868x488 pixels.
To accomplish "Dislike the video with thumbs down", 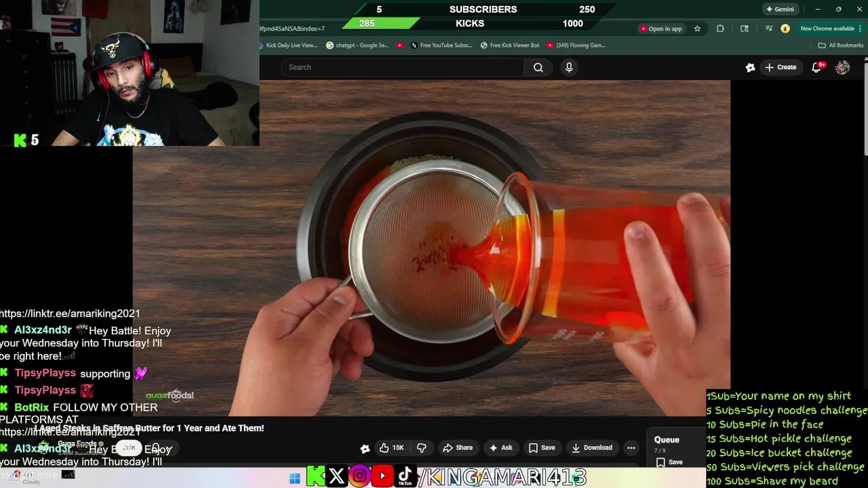I will tap(422, 448).
